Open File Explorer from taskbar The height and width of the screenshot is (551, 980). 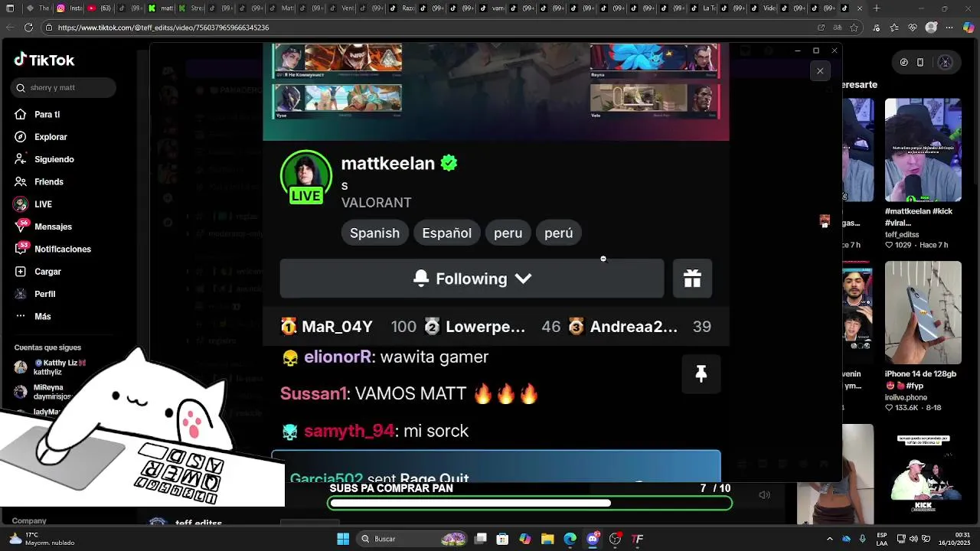click(x=548, y=539)
